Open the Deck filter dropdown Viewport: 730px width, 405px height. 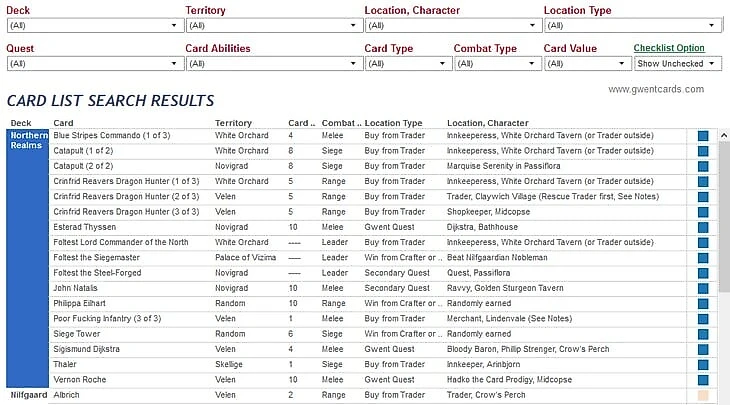click(90, 25)
